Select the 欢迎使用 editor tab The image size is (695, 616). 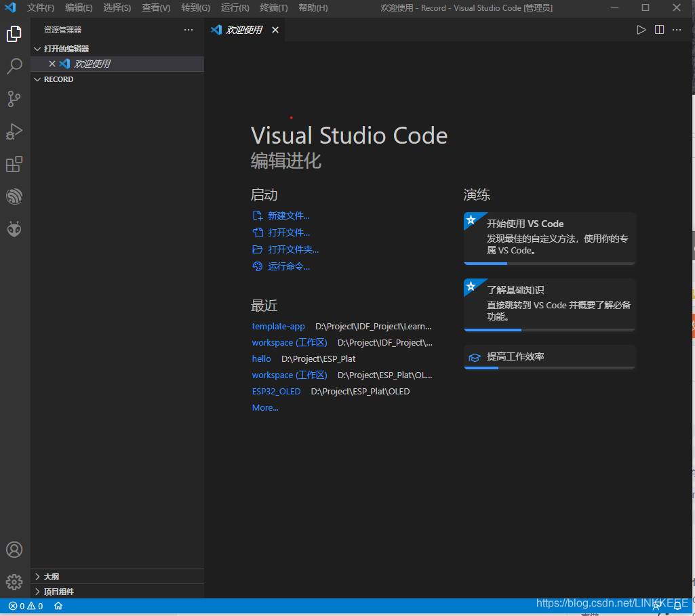pyautogui.click(x=244, y=30)
